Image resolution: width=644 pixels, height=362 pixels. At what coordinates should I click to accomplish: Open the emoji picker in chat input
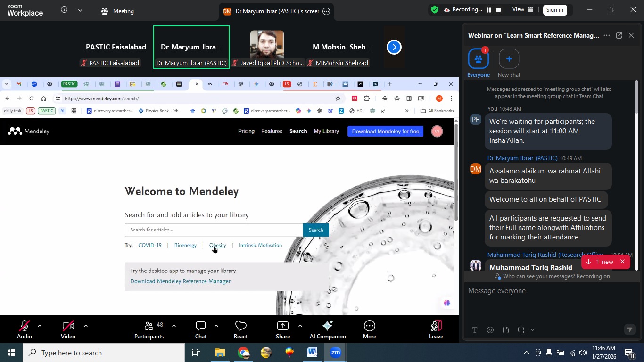pyautogui.click(x=490, y=330)
